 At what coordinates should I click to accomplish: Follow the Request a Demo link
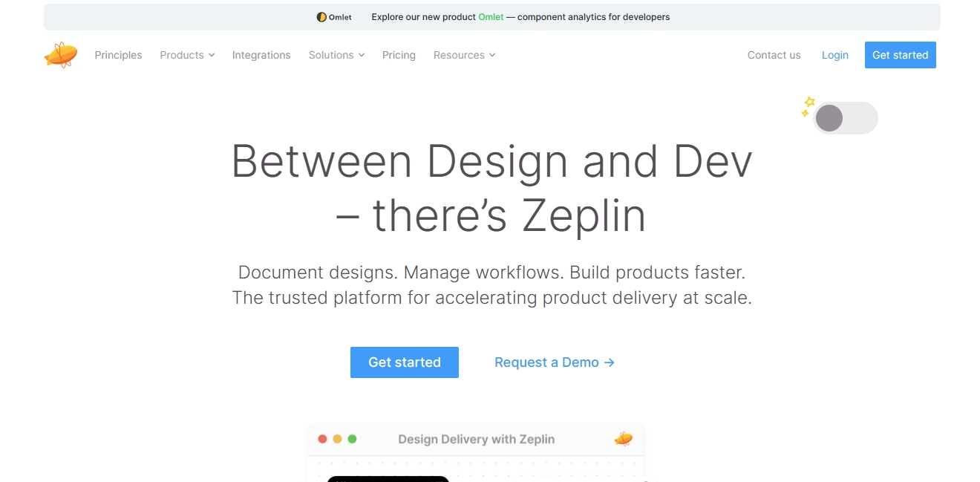[554, 362]
